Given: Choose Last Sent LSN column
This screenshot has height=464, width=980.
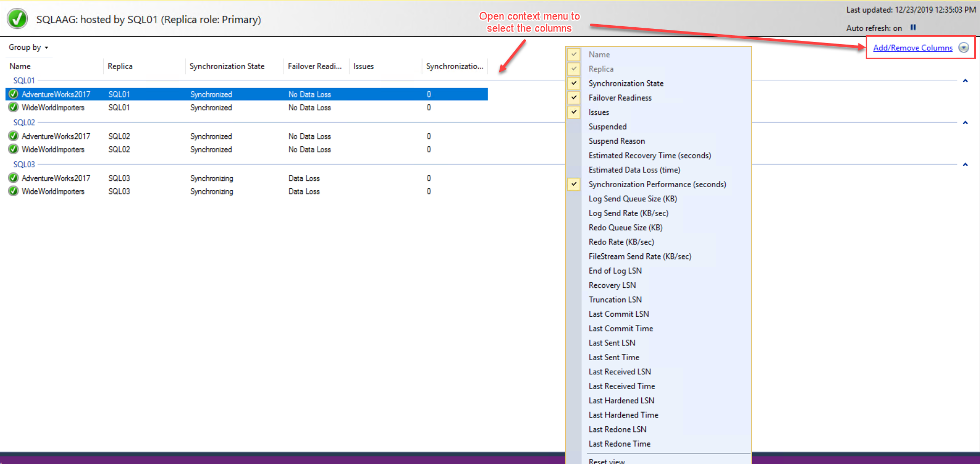Looking at the screenshot, I should (612, 343).
